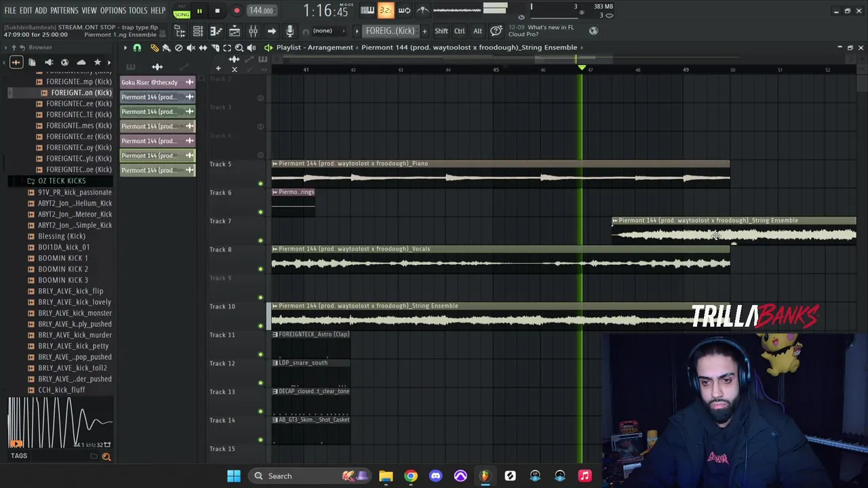Select the Mute tool in playlist toolbar
This screenshot has width=868, height=488.
191,47
